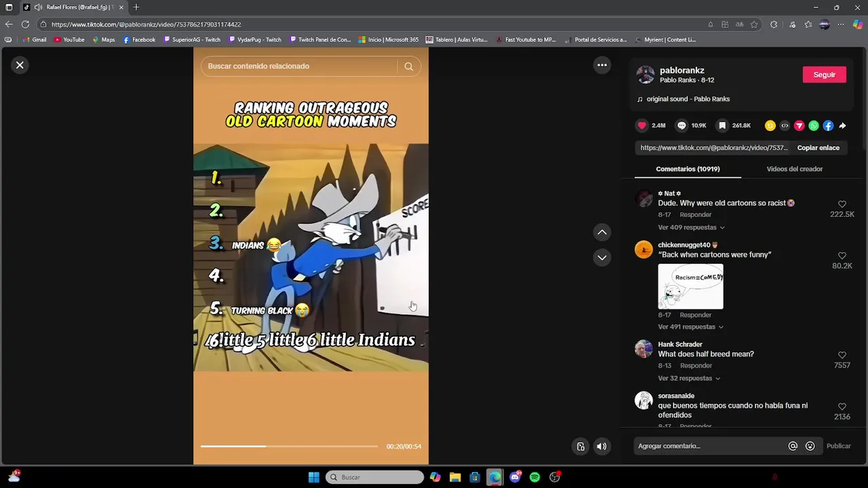Open pablorankz profile name link

682,70
